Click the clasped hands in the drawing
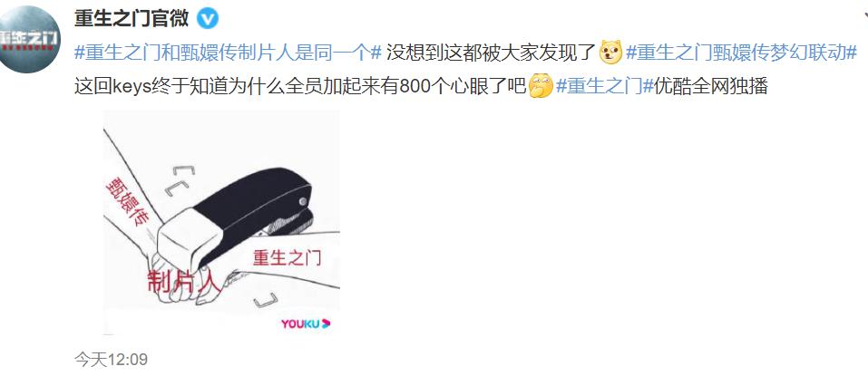Screen dimensions: 868x376 coord(166,276)
